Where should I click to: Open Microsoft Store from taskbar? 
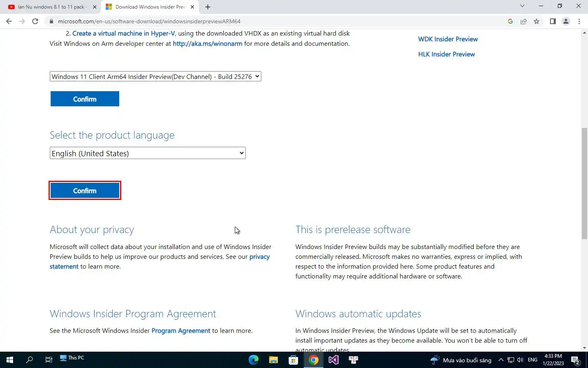[293, 360]
